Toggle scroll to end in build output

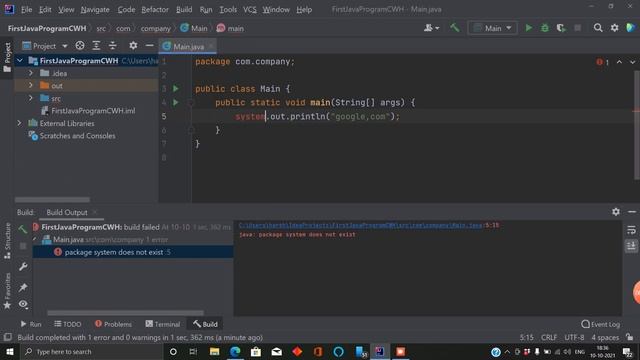(631, 246)
